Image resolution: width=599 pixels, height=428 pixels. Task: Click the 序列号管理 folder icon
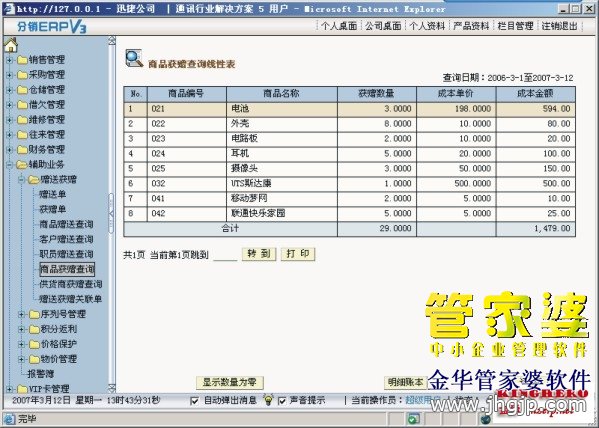[34, 315]
